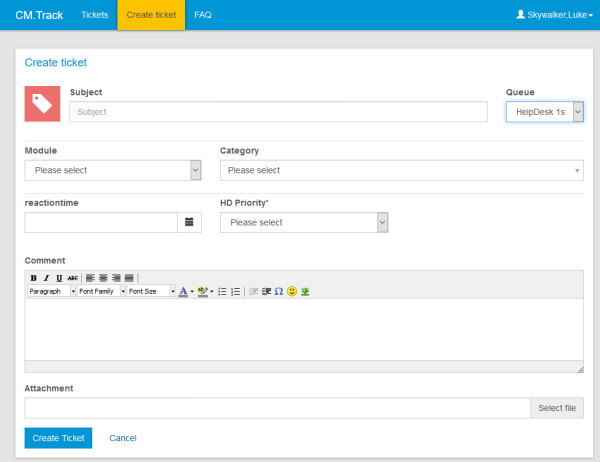This screenshot has height=462, width=600.
Task: Focus the reactiontime date field
Action: 101,222
